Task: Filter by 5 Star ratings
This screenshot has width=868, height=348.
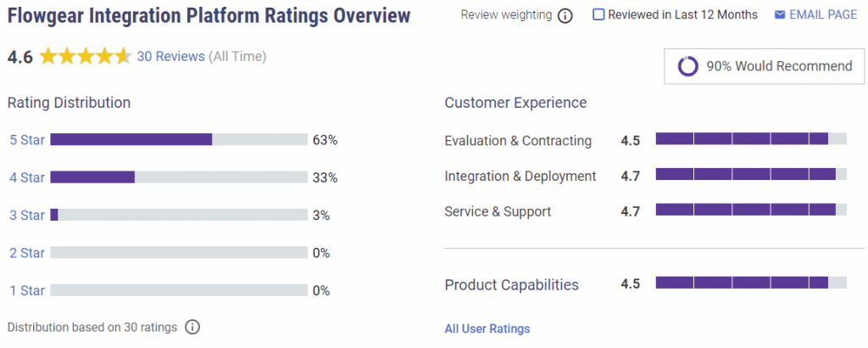Action: (x=27, y=140)
